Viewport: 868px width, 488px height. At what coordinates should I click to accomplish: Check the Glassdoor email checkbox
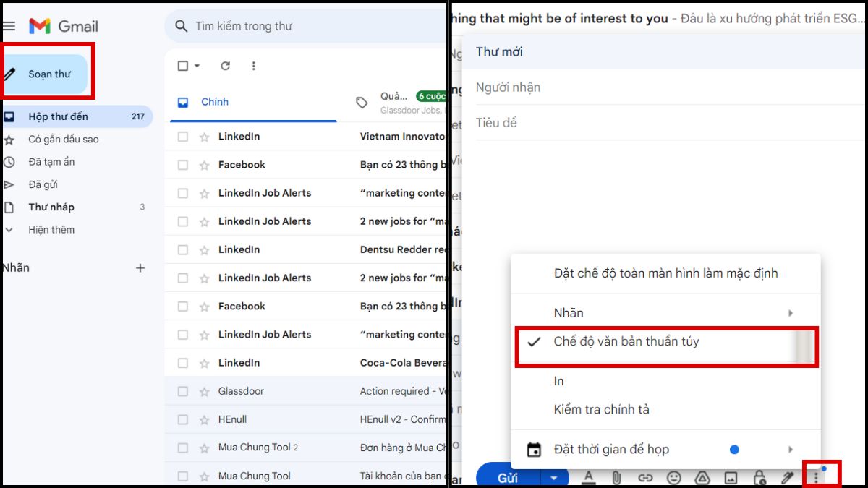click(183, 391)
